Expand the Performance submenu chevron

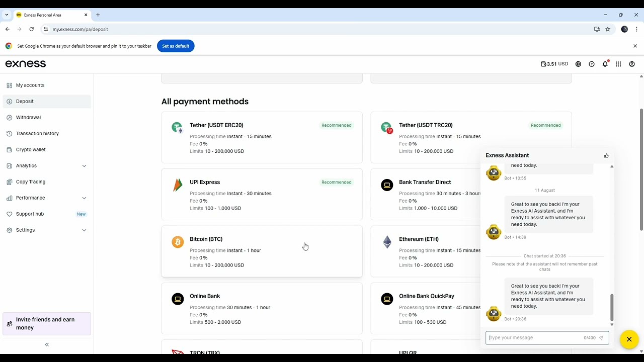pos(84,198)
